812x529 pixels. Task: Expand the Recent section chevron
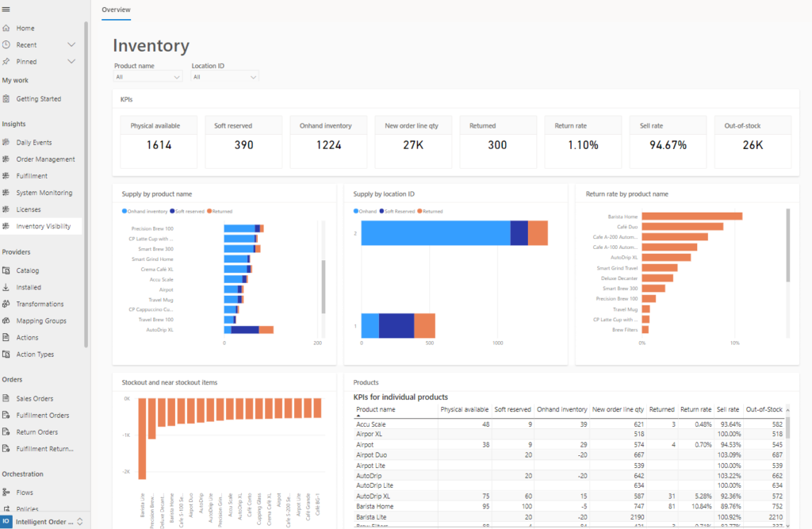(x=71, y=45)
